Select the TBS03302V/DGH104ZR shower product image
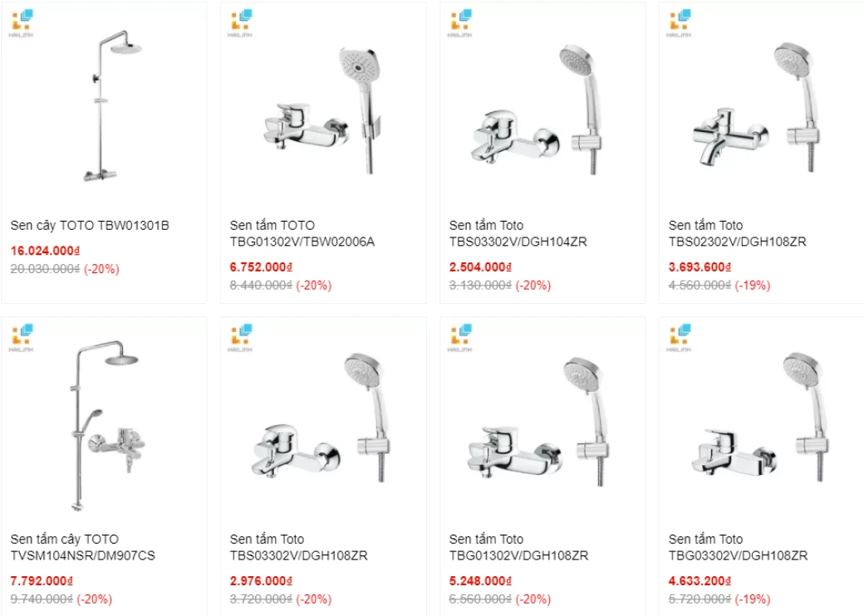Screen dimensions: 864x616 [542, 112]
